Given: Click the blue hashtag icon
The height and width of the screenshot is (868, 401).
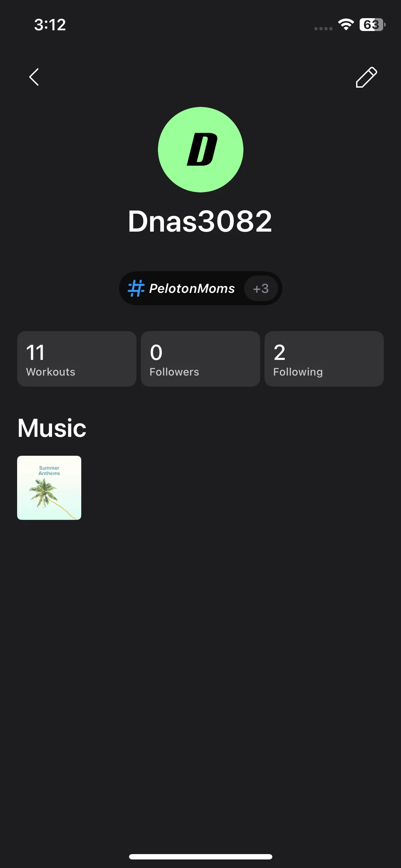Looking at the screenshot, I should coord(136,288).
